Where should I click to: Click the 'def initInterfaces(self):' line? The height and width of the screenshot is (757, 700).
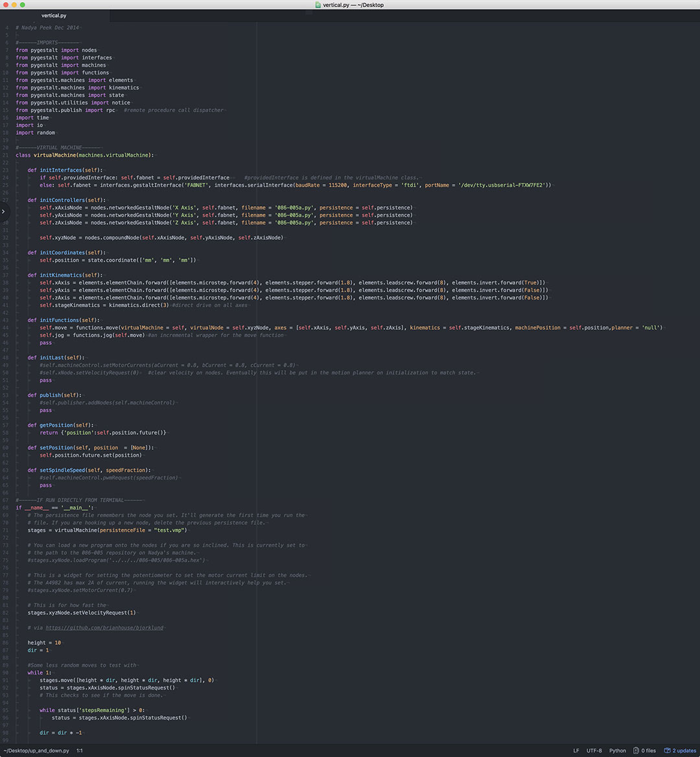click(x=65, y=170)
